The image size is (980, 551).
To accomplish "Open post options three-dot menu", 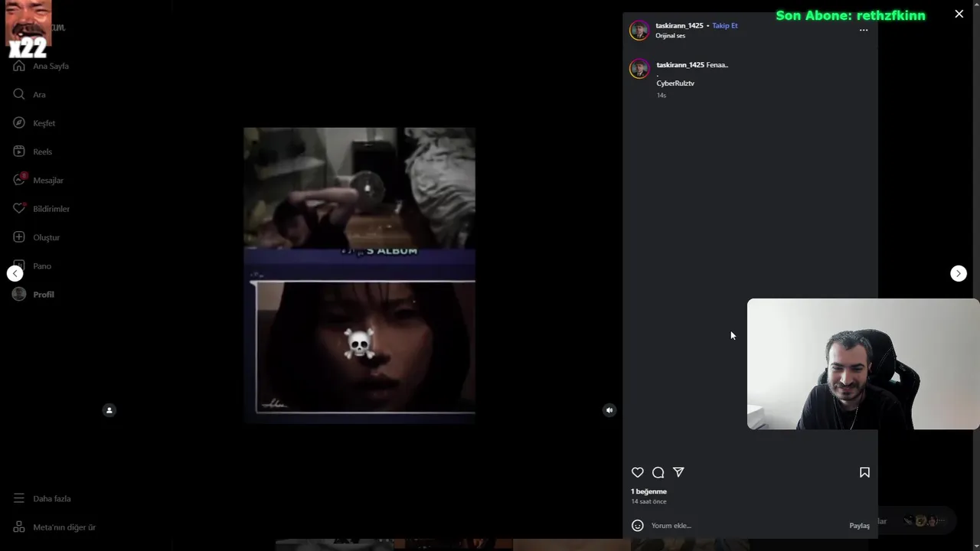I will click(864, 31).
